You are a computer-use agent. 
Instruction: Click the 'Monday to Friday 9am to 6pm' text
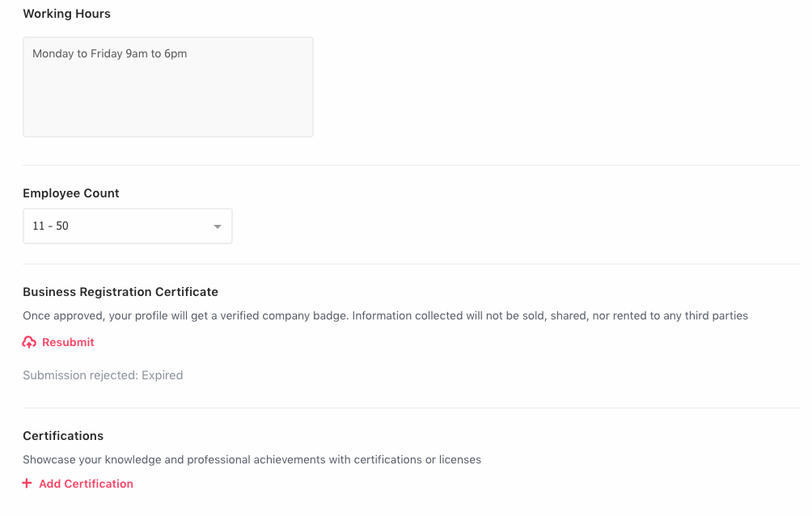point(109,54)
